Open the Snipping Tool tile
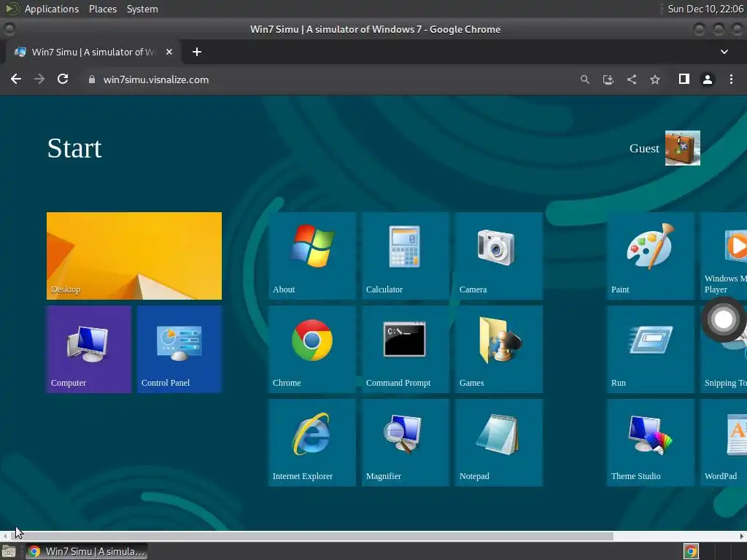747x560 pixels. tap(724, 367)
